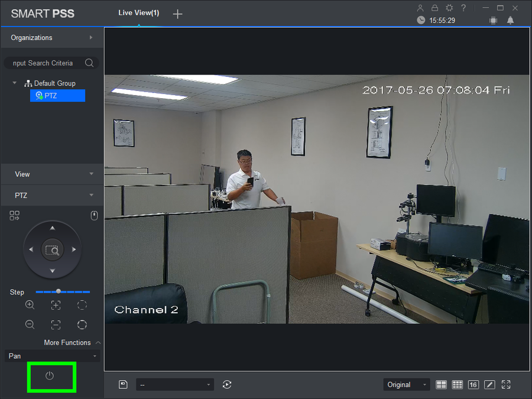Click the PTZ menu grid icon
The image size is (532, 399).
(x=15, y=215)
